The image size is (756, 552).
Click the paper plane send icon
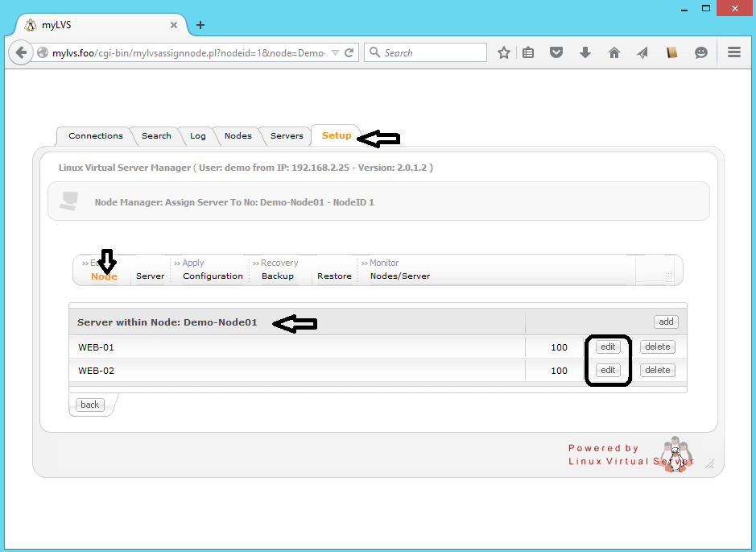click(x=642, y=52)
